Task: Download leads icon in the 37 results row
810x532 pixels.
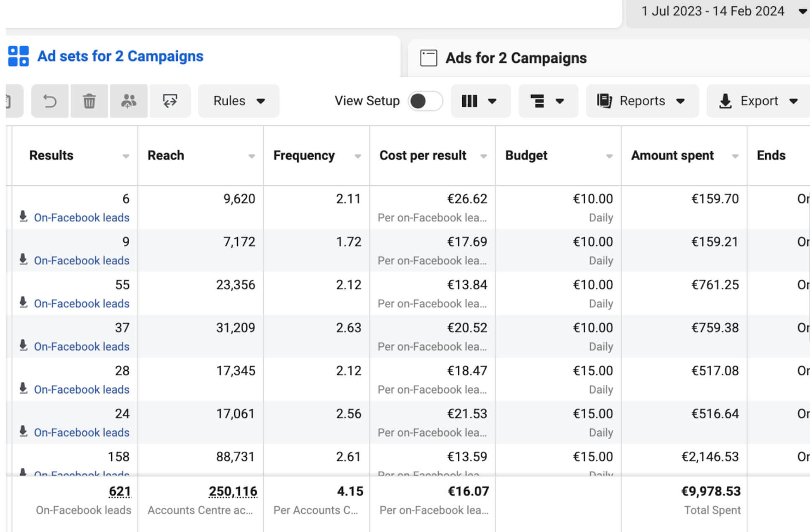Action: click(x=23, y=345)
